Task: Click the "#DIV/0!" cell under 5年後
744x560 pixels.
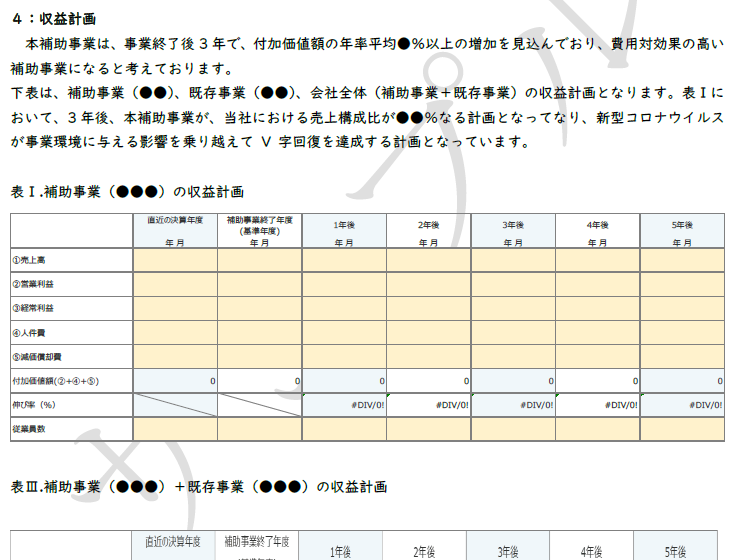Action: coord(682,405)
